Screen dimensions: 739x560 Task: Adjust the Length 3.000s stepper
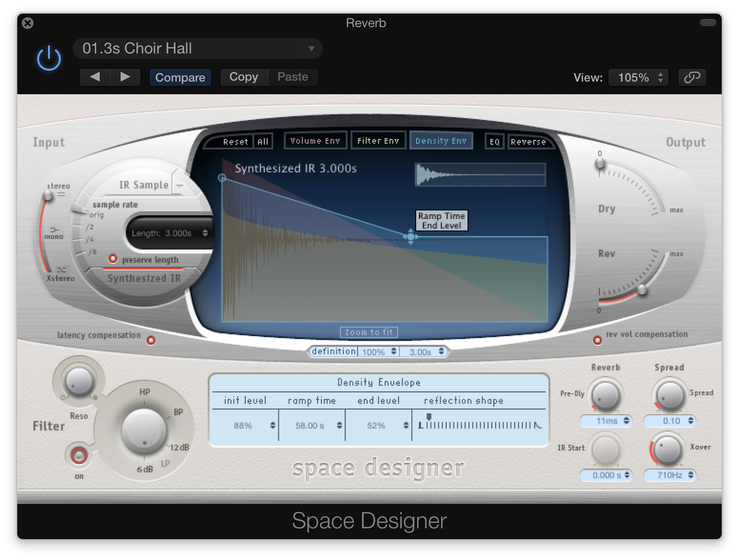(x=205, y=233)
